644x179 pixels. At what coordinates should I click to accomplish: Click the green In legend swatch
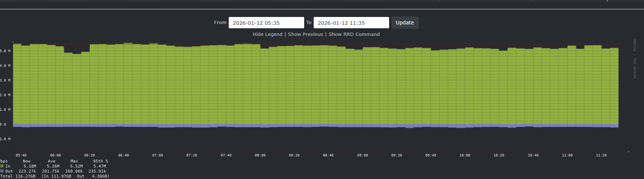click(2, 166)
